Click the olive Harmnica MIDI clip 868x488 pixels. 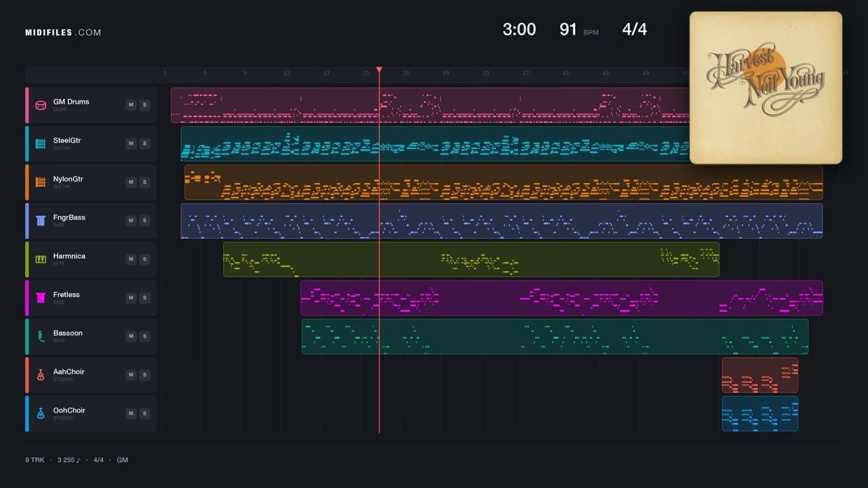471,260
